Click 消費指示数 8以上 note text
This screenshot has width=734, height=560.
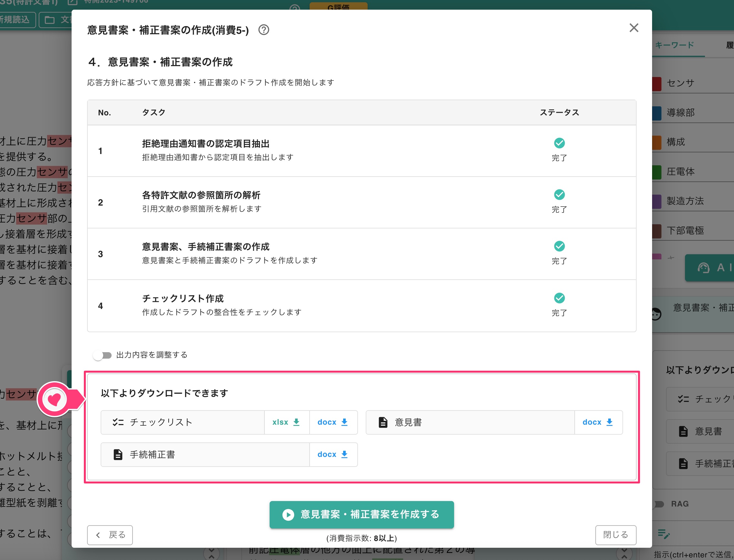coord(362,538)
